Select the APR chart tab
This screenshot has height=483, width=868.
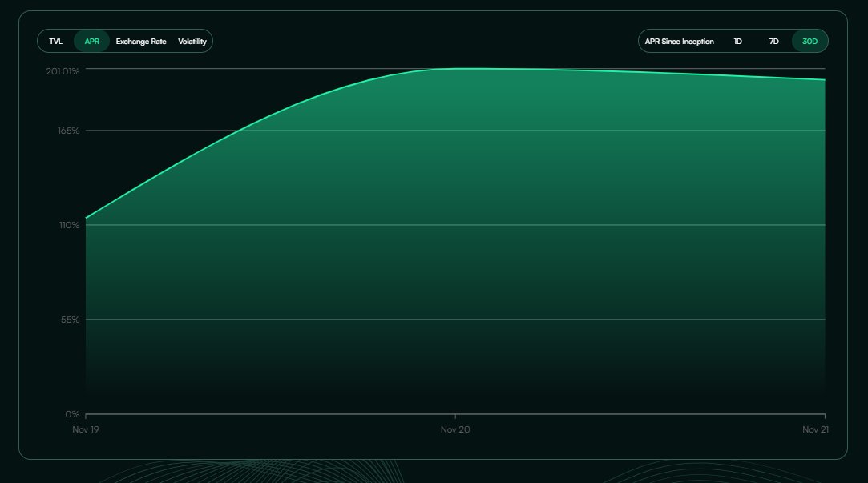[x=91, y=41]
